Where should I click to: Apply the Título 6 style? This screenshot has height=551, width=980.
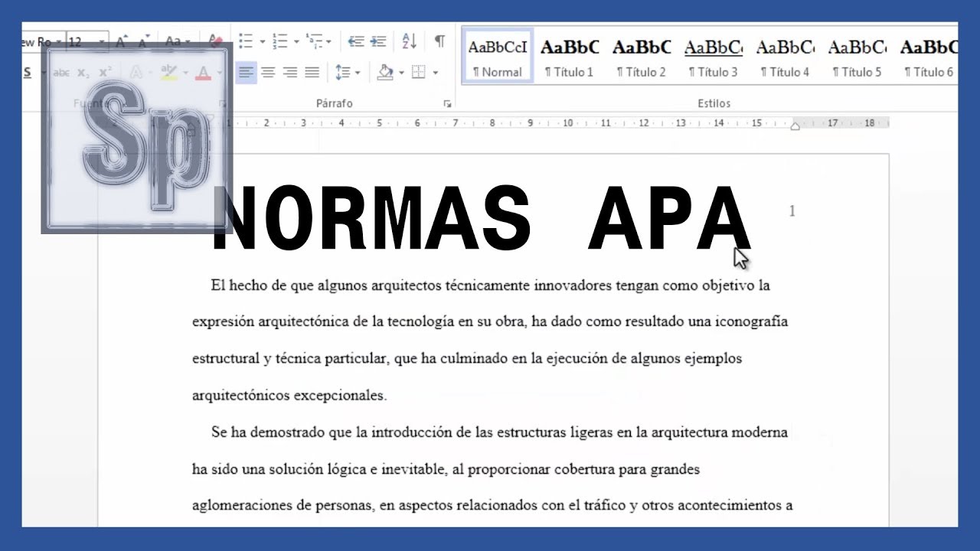(929, 58)
